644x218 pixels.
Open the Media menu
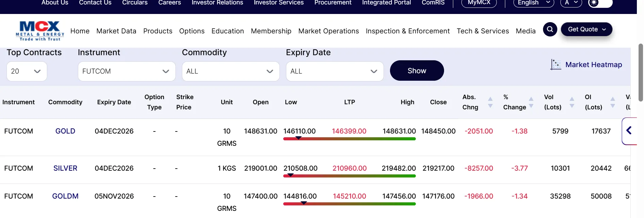[526, 31]
